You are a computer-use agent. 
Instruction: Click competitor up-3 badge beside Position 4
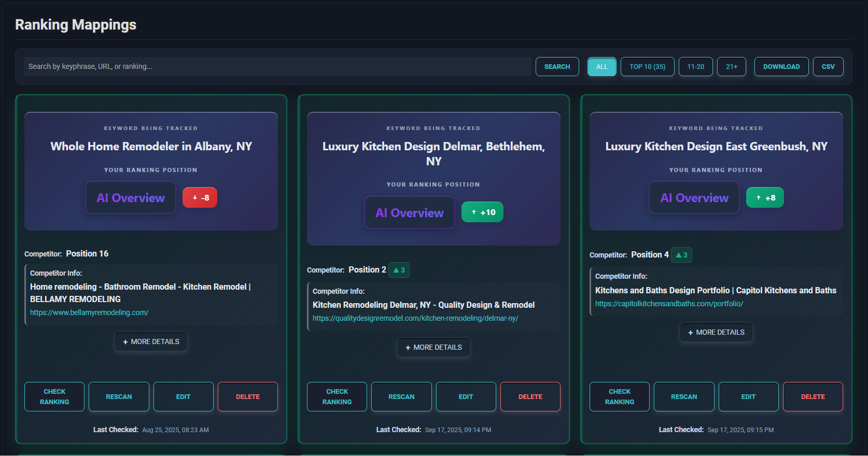(681, 255)
